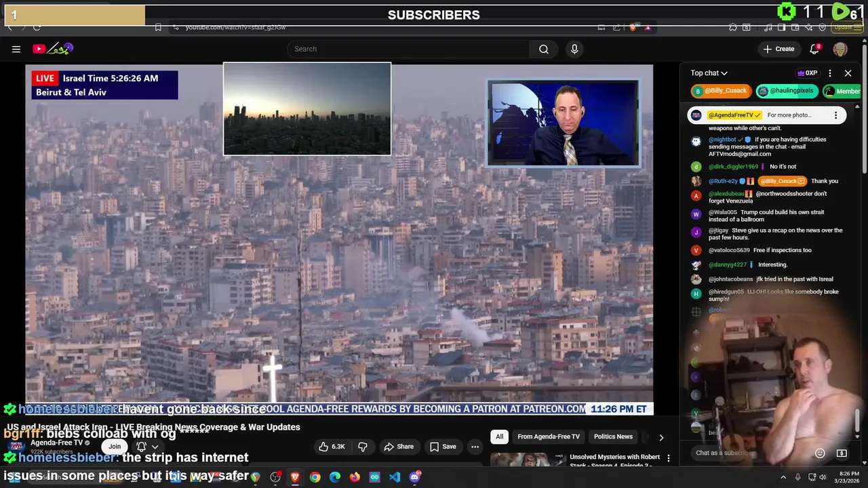Screen dimensions: 868x488
Task: Open Microsoft Edge from taskbar
Action: coord(335,477)
